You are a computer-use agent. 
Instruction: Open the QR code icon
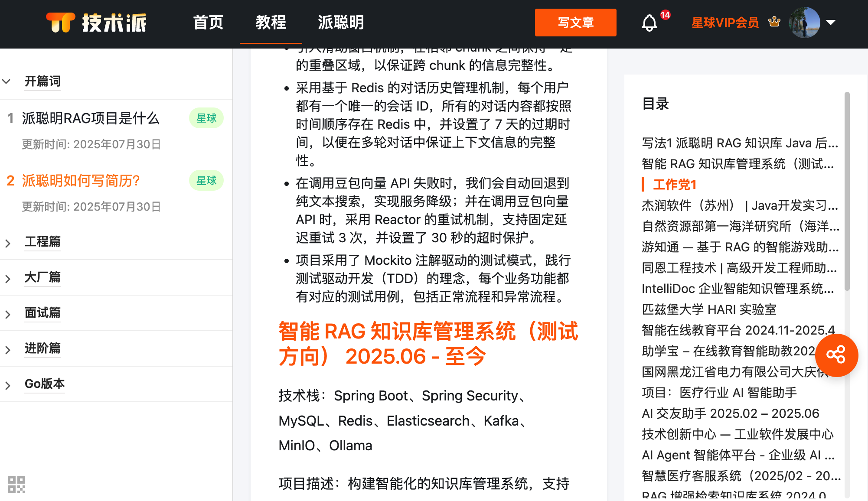pyautogui.click(x=16, y=484)
